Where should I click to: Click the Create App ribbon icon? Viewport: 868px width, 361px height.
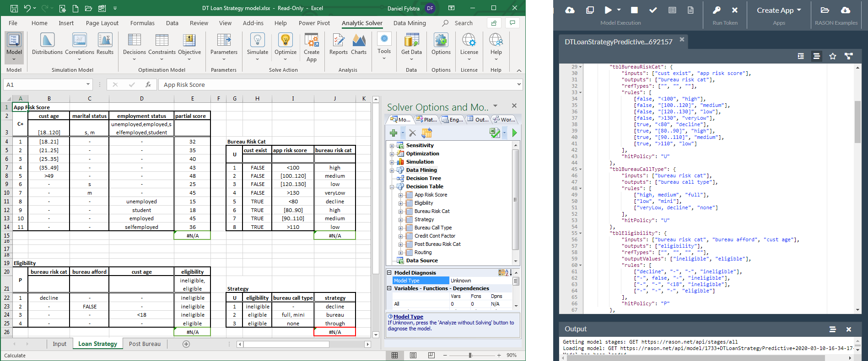pyautogui.click(x=312, y=41)
